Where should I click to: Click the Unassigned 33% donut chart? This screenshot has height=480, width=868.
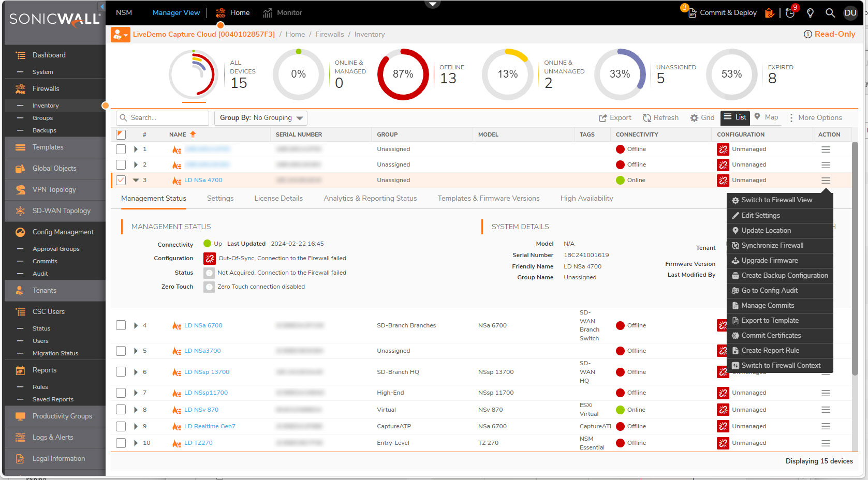point(620,74)
